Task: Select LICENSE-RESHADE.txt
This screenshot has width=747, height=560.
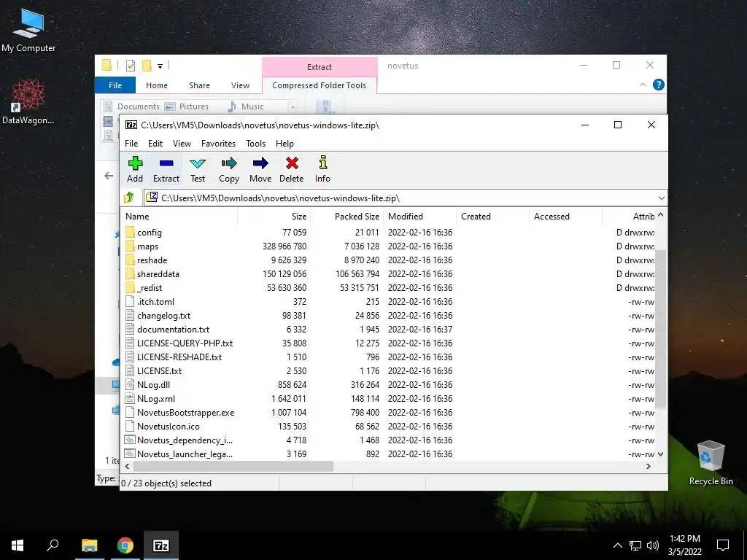Action: (x=179, y=357)
